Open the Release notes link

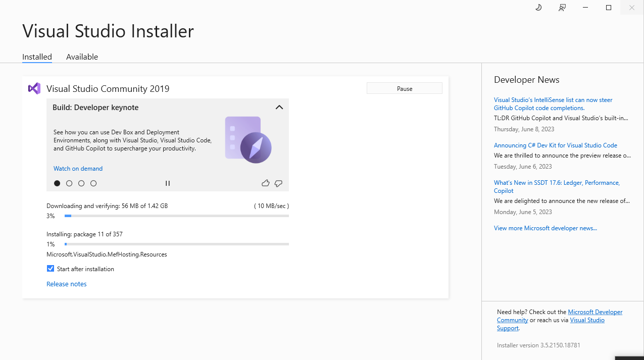coord(67,284)
